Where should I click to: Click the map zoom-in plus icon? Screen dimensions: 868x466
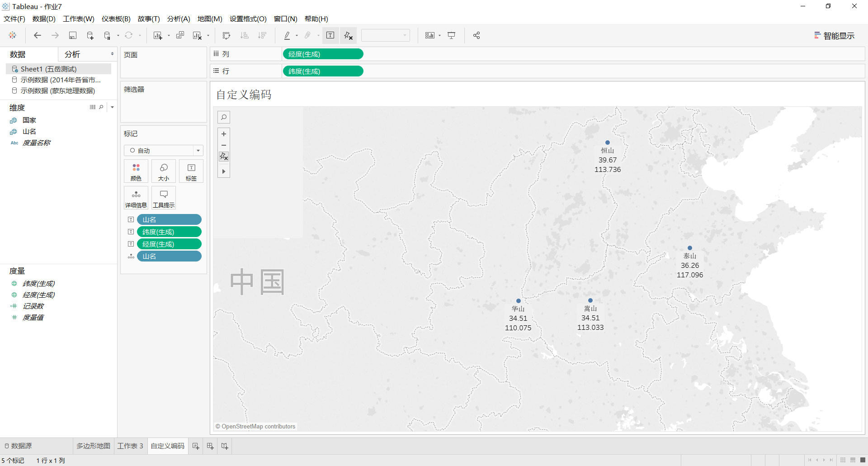pos(224,134)
